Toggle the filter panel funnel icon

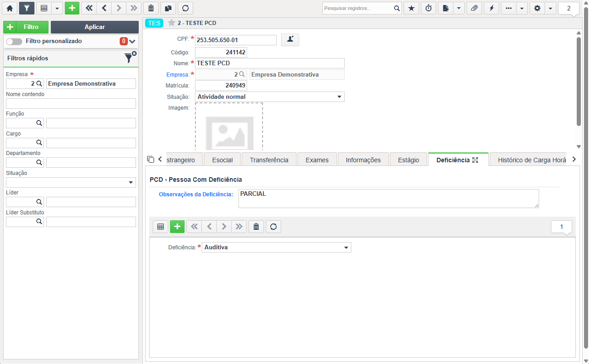27,8
